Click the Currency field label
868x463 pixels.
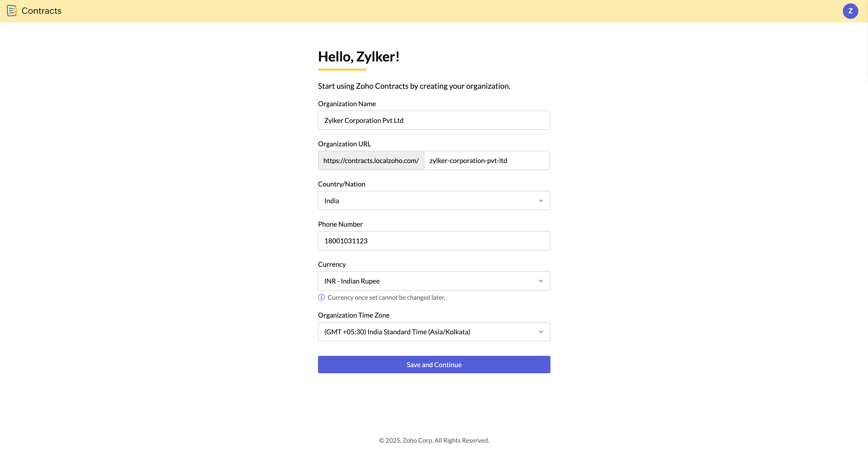click(332, 264)
